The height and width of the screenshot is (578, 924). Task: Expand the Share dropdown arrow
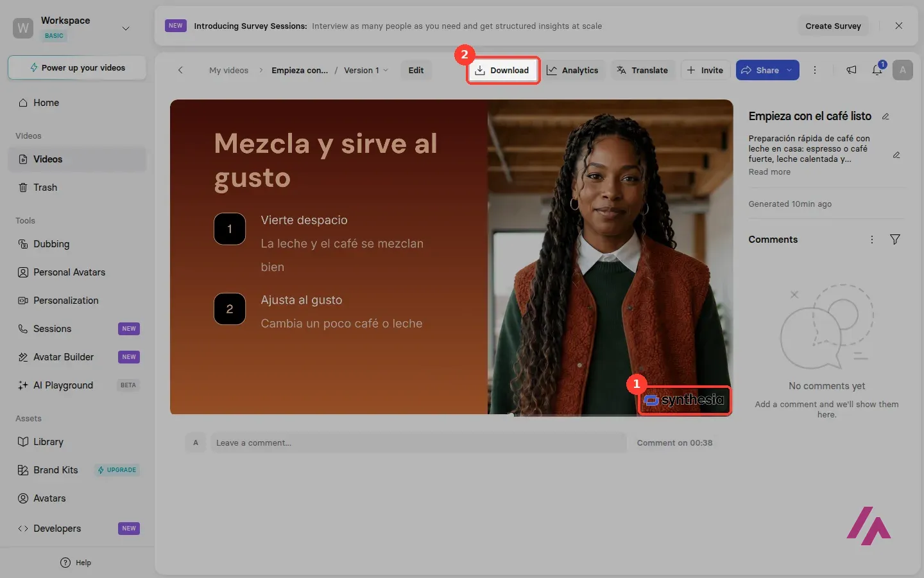[789, 71]
